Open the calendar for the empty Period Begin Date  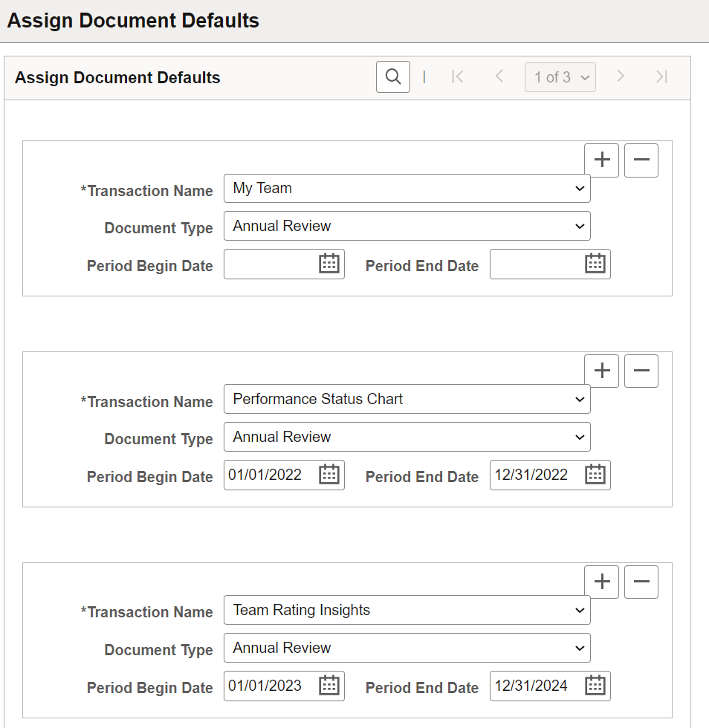(x=328, y=264)
